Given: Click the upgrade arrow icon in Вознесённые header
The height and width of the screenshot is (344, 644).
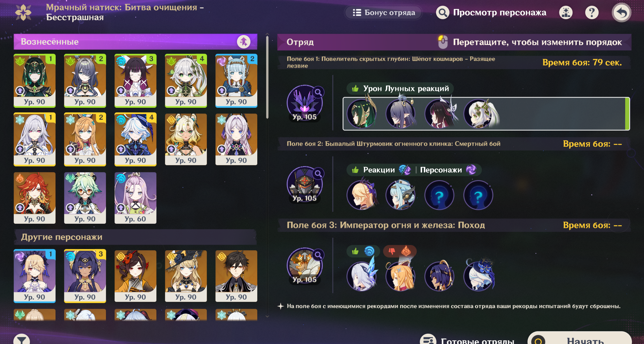Looking at the screenshot, I should point(244,42).
